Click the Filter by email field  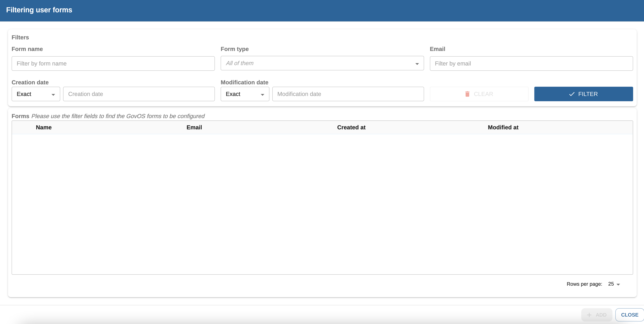coord(531,63)
